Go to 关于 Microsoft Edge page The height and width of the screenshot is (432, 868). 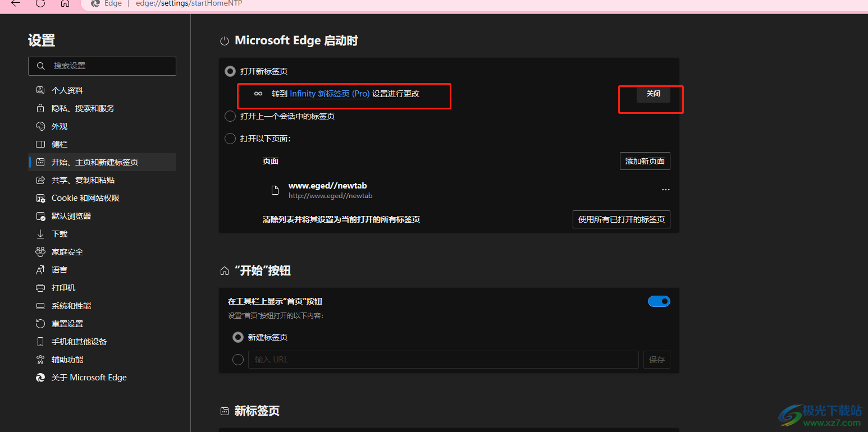tap(102, 378)
